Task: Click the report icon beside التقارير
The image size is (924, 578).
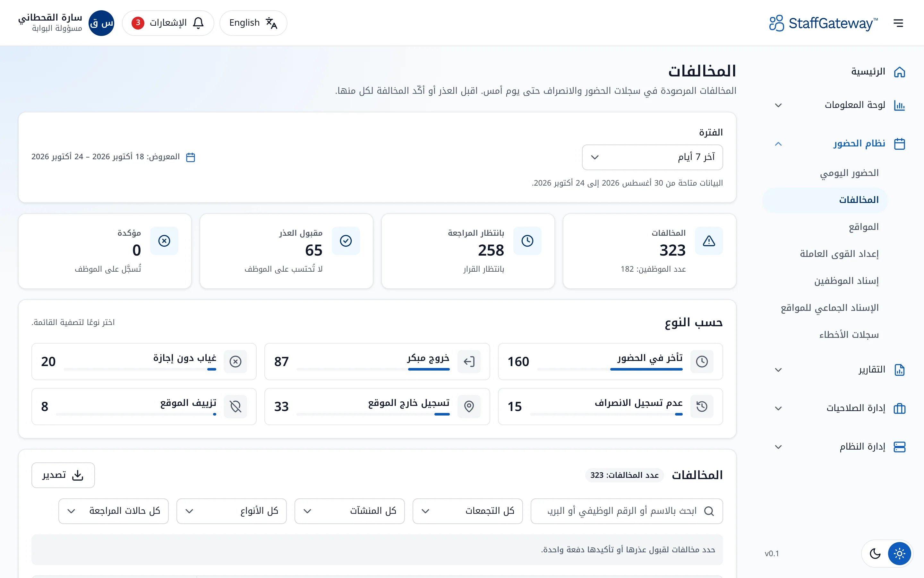Action: point(899,370)
